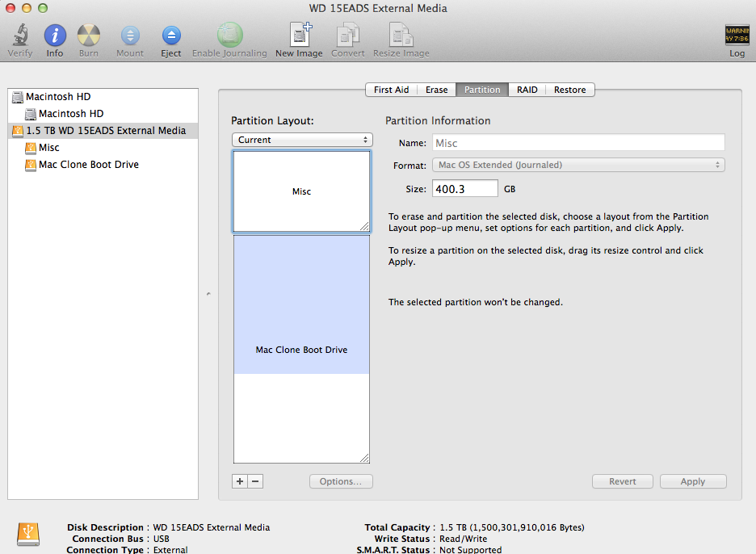Click the Disk Description WD 15EADS value
This screenshot has width=756, height=554.
click(x=211, y=527)
